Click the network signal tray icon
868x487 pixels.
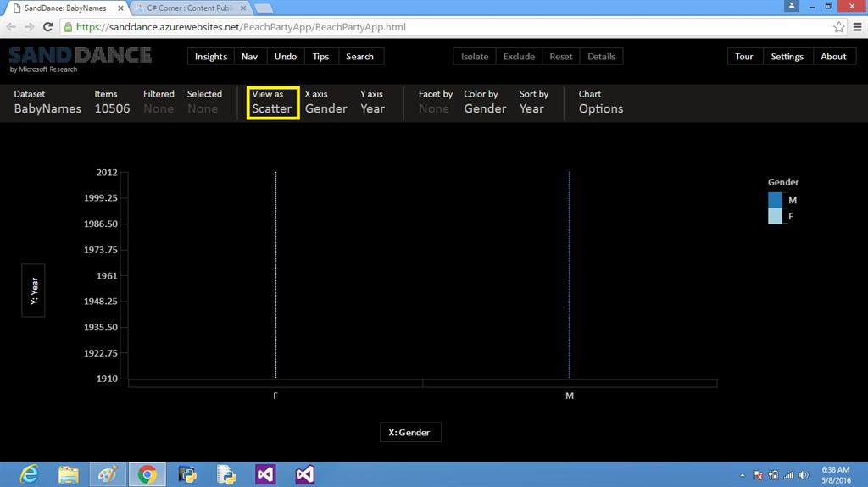click(x=788, y=475)
